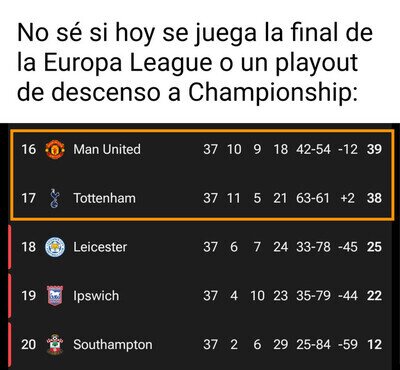400x370 pixels.
Task: Click the Leicester club crest
Action: click(55, 247)
